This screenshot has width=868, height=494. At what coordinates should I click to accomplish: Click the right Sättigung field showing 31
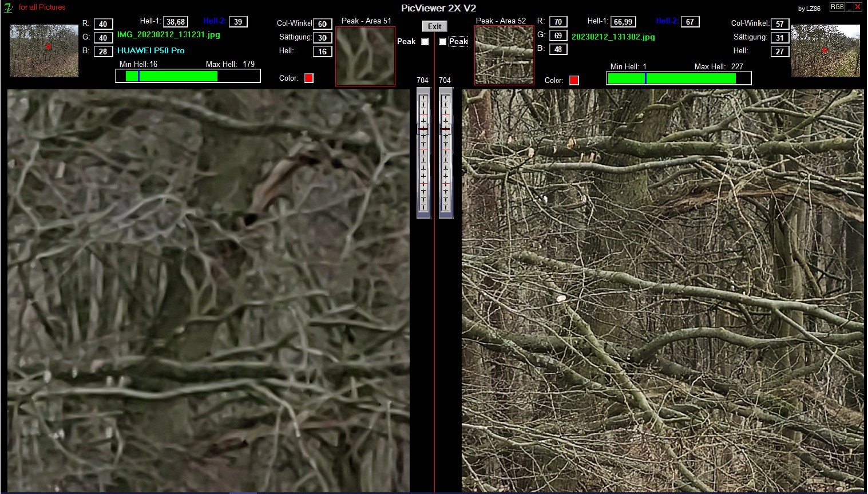coord(780,38)
